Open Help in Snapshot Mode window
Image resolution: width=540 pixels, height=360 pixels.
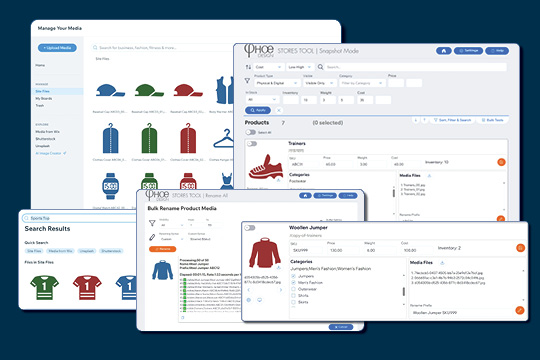pos(497,51)
